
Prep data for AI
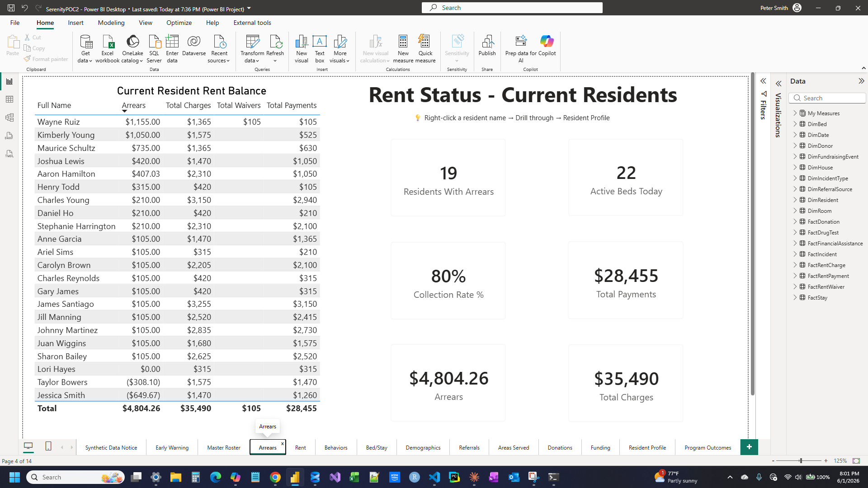[521, 49]
